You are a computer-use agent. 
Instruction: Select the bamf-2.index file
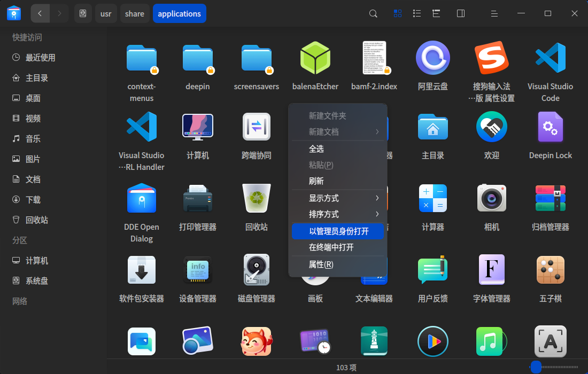(374, 58)
